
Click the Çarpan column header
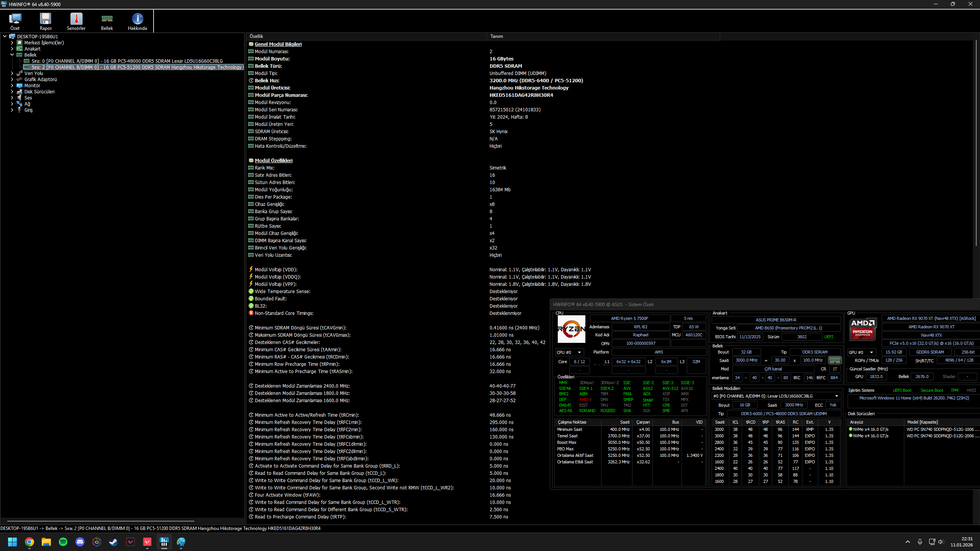point(643,422)
